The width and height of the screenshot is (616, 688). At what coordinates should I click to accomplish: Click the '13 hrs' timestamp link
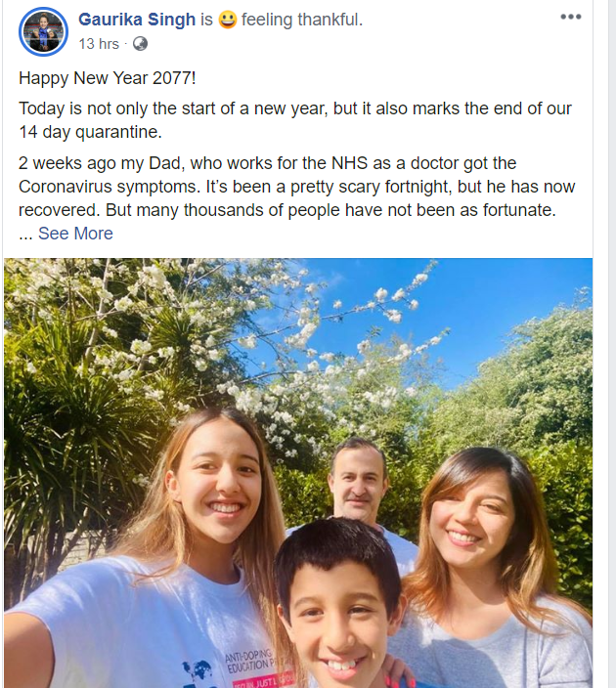pos(99,44)
